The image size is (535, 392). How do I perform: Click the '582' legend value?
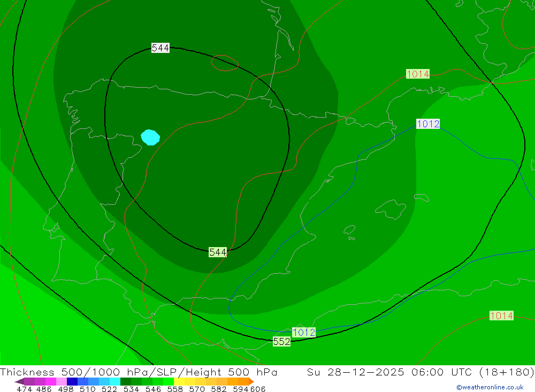218,389
